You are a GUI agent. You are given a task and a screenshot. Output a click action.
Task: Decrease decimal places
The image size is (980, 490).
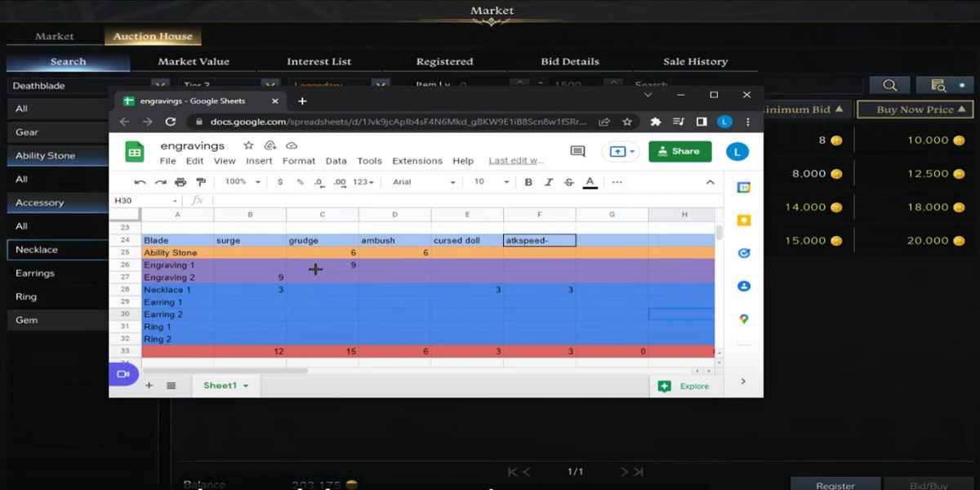pos(318,182)
